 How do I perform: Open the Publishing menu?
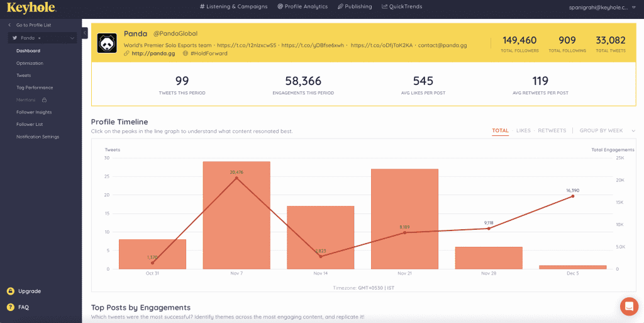[355, 6]
